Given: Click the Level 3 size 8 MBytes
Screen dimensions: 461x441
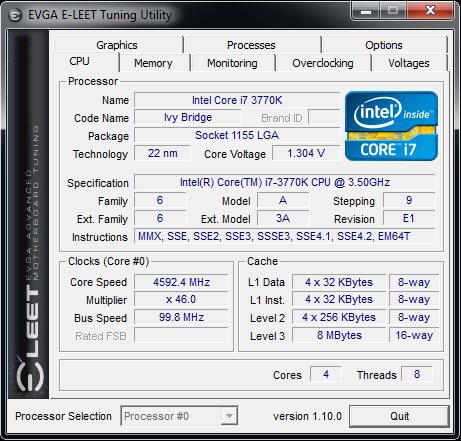Looking at the screenshot, I should pyautogui.click(x=339, y=335).
